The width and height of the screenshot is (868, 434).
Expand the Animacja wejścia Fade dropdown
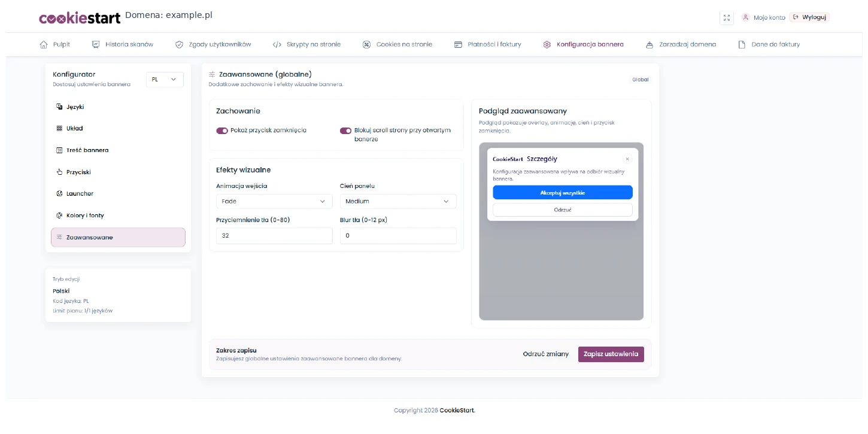pyautogui.click(x=274, y=201)
